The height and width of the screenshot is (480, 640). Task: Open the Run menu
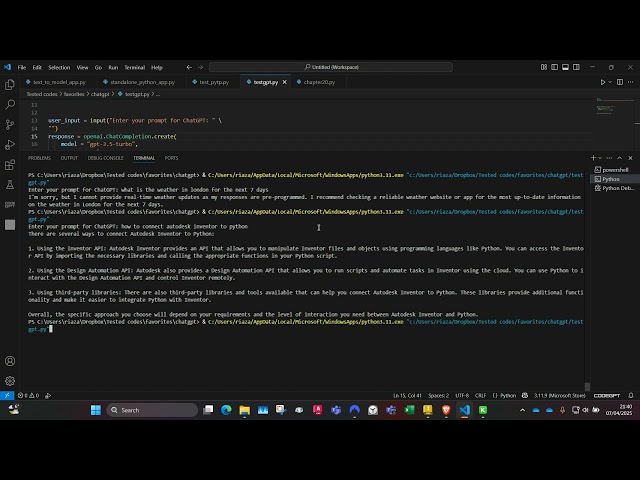pyautogui.click(x=113, y=67)
